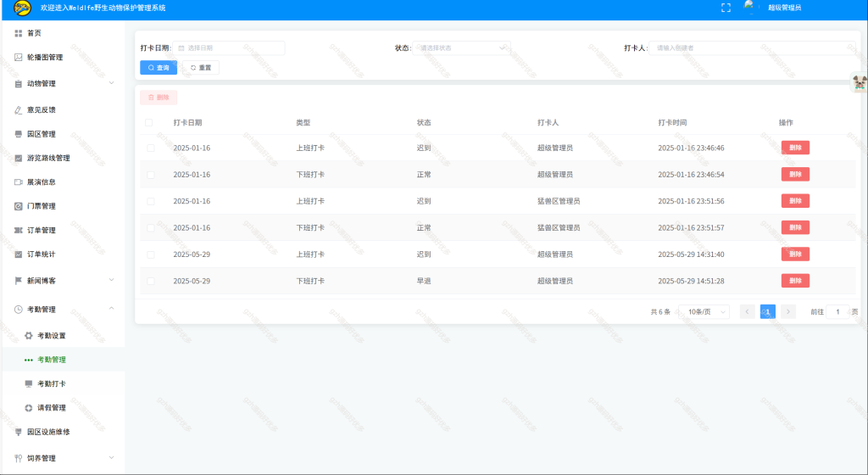Click the 饲养管理 fork icon
868x475 pixels.
coord(19,458)
